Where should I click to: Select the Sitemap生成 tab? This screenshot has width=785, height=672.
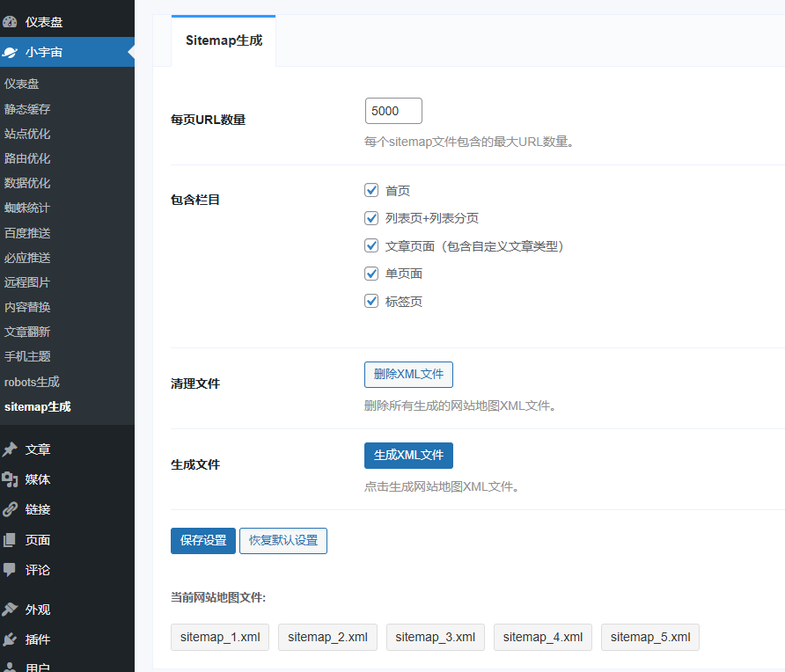click(224, 40)
